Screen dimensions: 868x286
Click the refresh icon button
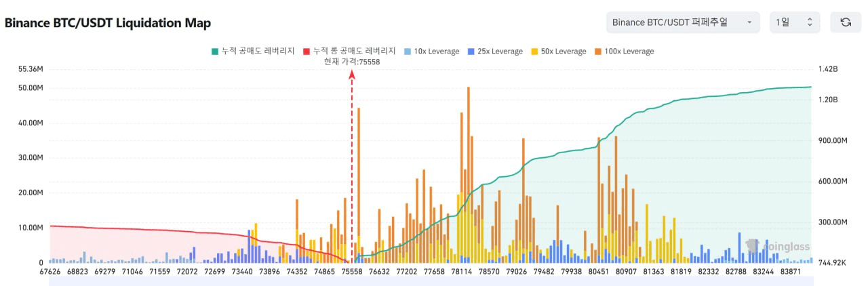(x=845, y=22)
